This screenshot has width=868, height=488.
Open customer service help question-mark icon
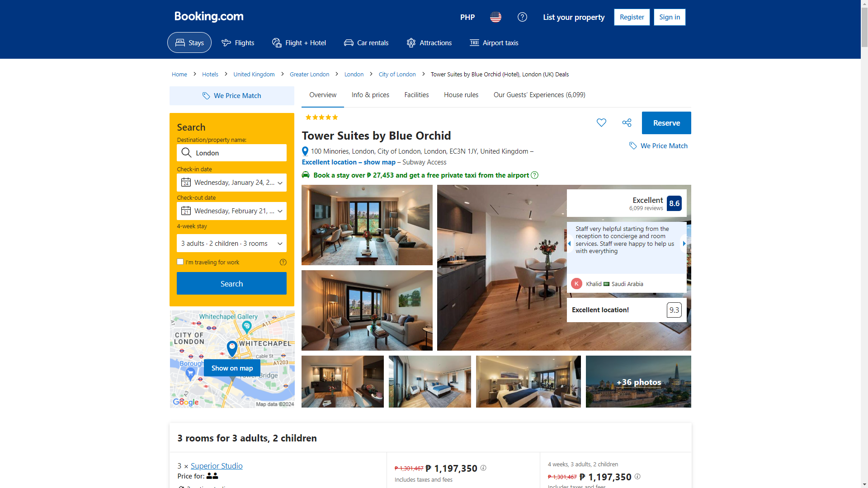tap(522, 17)
